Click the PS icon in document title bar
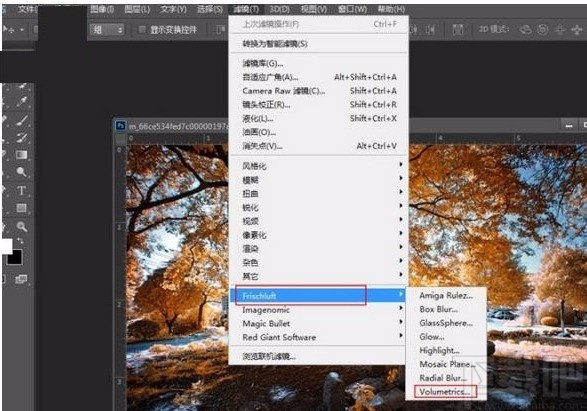 pyautogui.click(x=120, y=126)
